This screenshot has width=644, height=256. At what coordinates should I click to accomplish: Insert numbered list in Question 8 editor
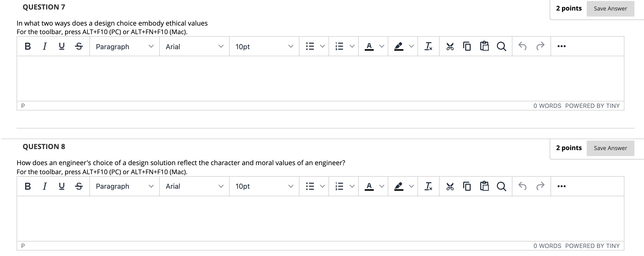tap(340, 186)
